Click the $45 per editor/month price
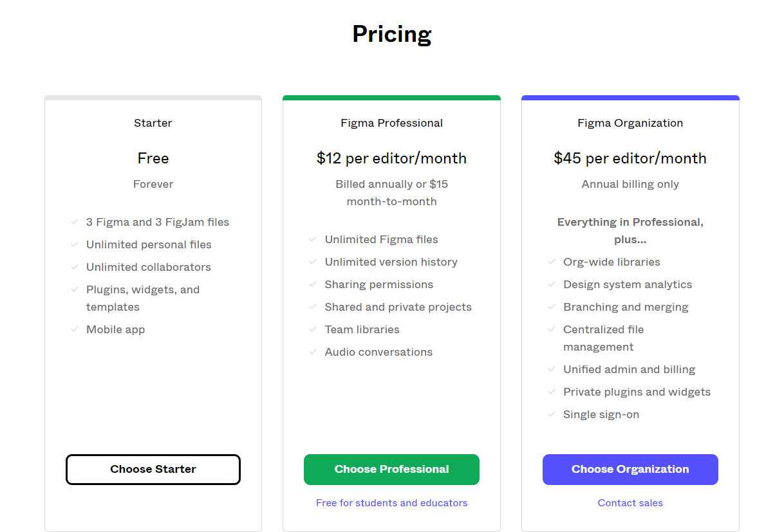Image resolution: width=775 pixels, height=532 pixels. click(630, 158)
